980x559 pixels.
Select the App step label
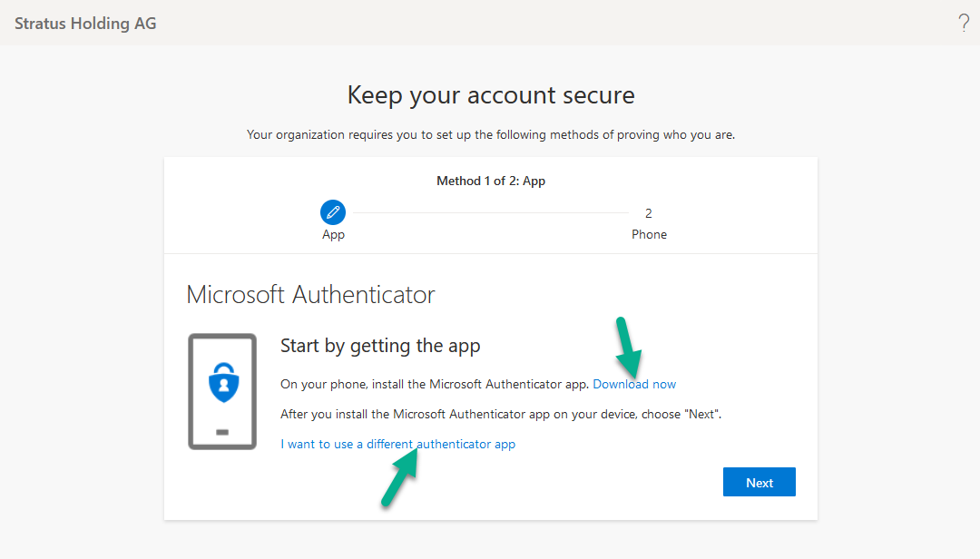[333, 234]
